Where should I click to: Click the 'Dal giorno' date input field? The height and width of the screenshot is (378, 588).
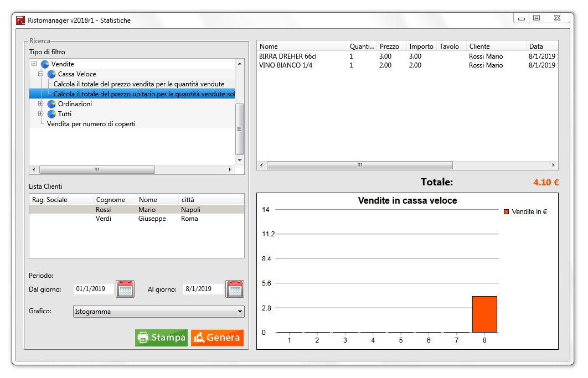93,289
